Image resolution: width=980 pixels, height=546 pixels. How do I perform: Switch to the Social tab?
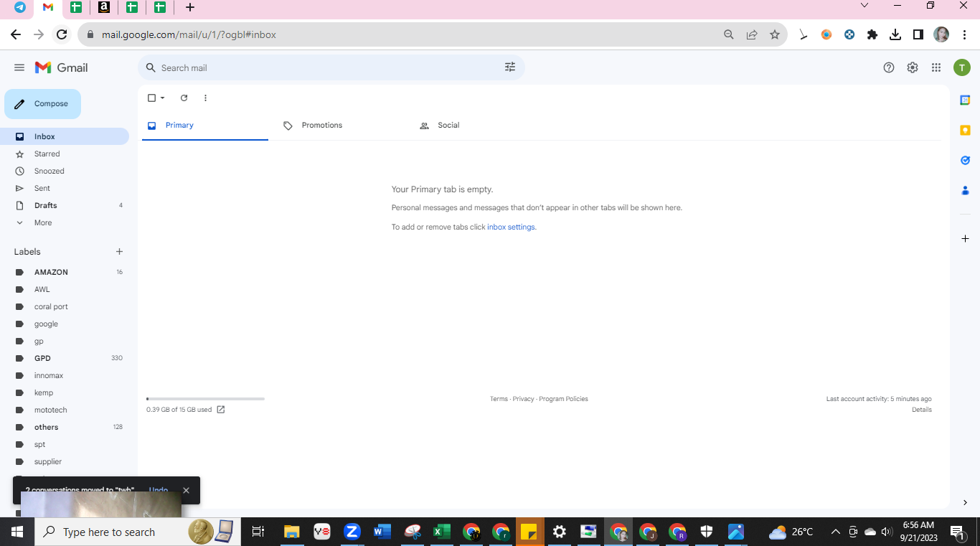(x=449, y=126)
